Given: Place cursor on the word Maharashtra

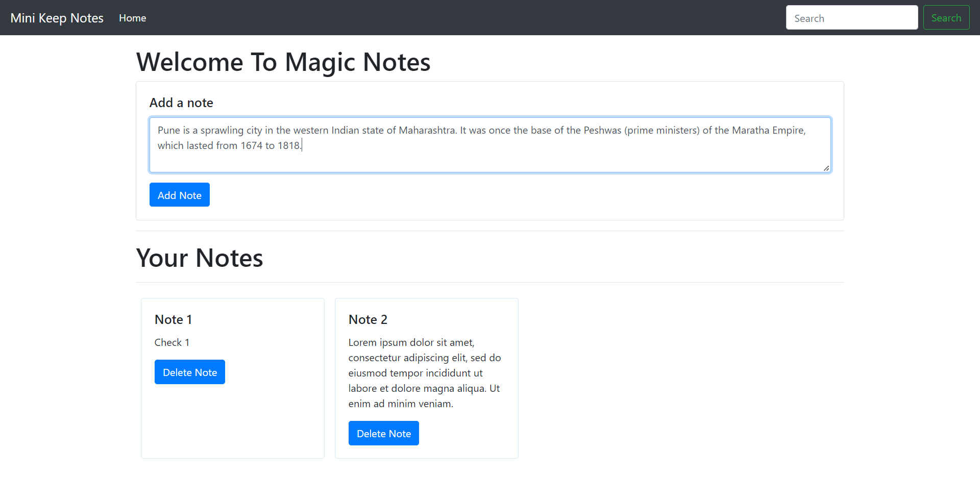Looking at the screenshot, I should coord(427,130).
